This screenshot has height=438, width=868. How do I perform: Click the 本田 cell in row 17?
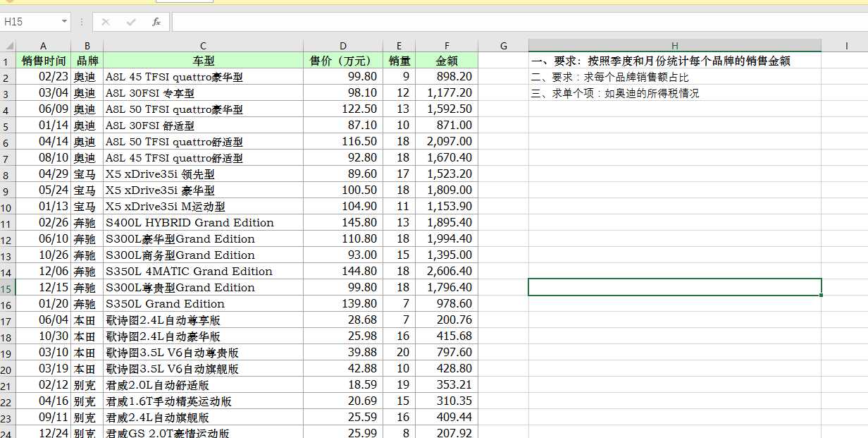pyautogui.click(x=87, y=320)
